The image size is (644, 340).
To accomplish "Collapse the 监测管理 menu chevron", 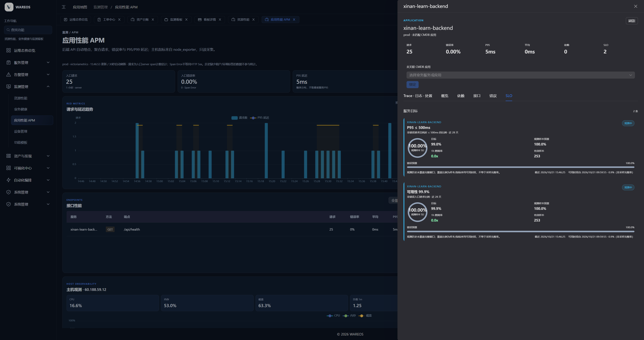I will point(48,86).
